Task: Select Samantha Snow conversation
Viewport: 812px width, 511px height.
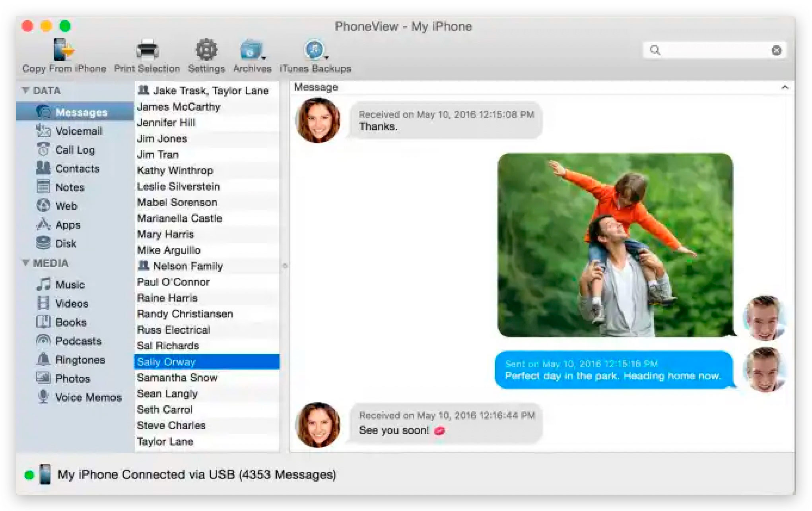Action: pos(207,377)
